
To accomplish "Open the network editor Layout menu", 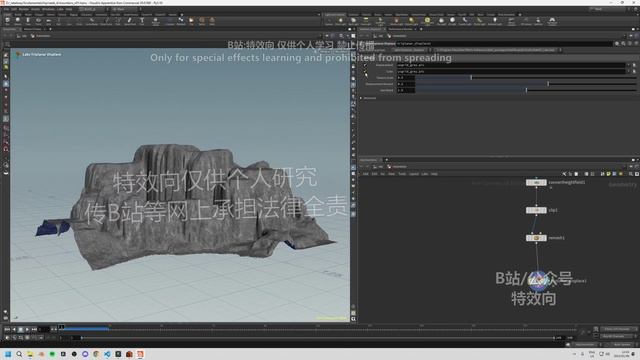I will point(414,174).
